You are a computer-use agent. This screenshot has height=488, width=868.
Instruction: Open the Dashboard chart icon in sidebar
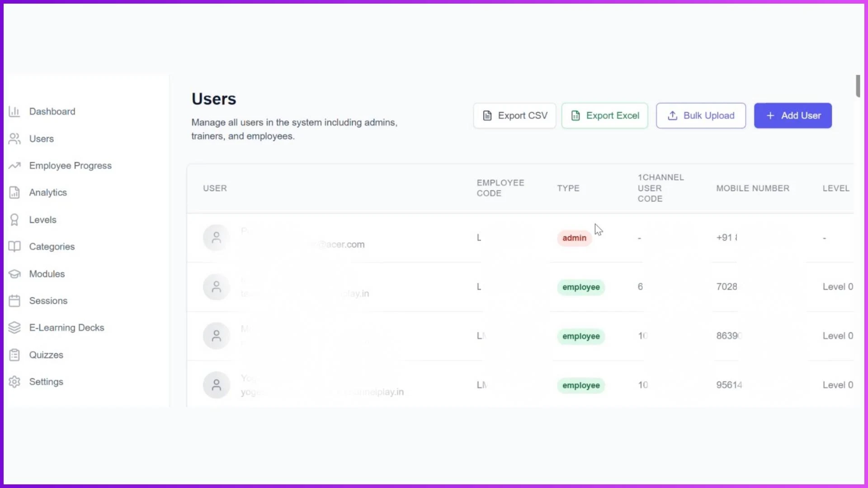coord(14,111)
